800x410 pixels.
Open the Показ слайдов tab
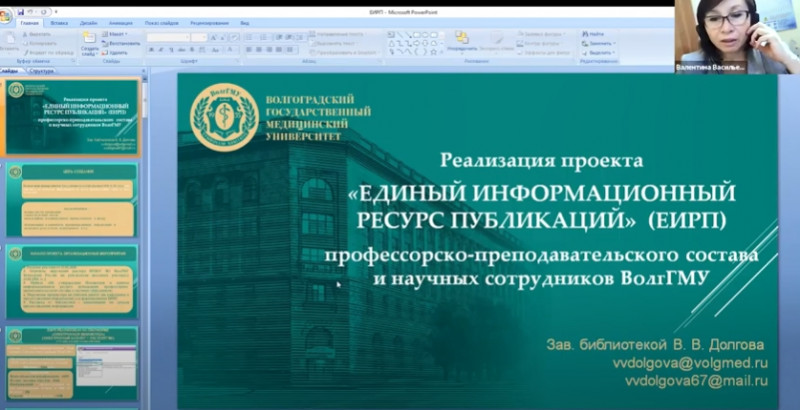161,23
